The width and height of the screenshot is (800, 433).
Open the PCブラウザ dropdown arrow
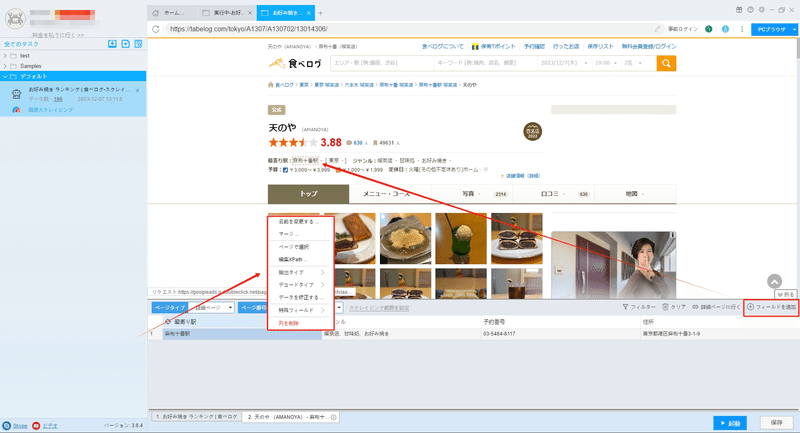pyautogui.click(x=794, y=29)
